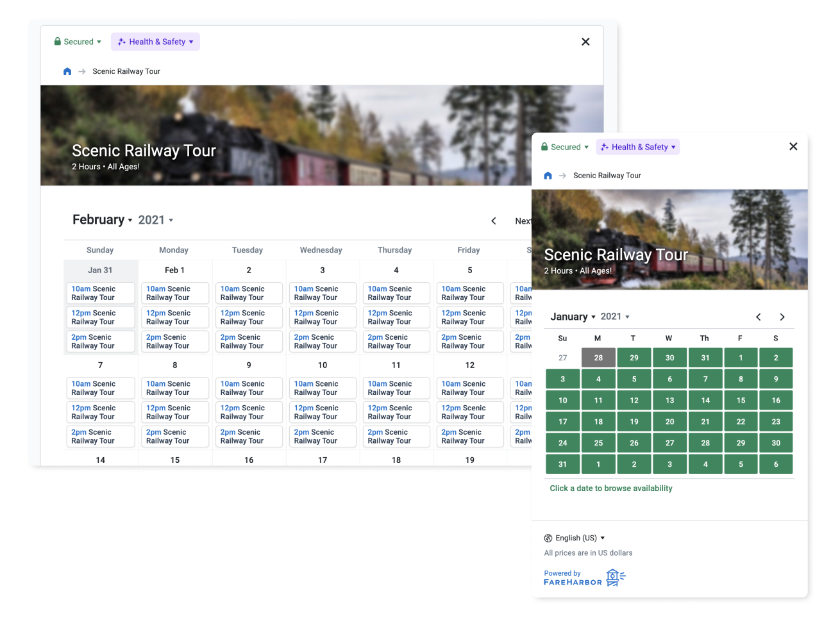Click the home icon in the small window breadcrumb
The height and width of the screenshot is (618, 840).
[x=548, y=176]
